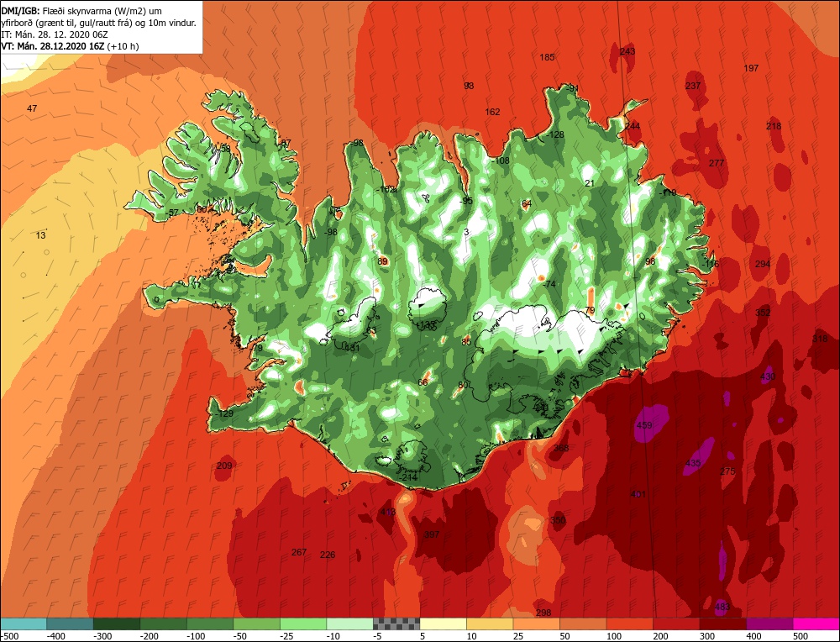Click the value '85' west of Vatnajökull

tap(466, 342)
